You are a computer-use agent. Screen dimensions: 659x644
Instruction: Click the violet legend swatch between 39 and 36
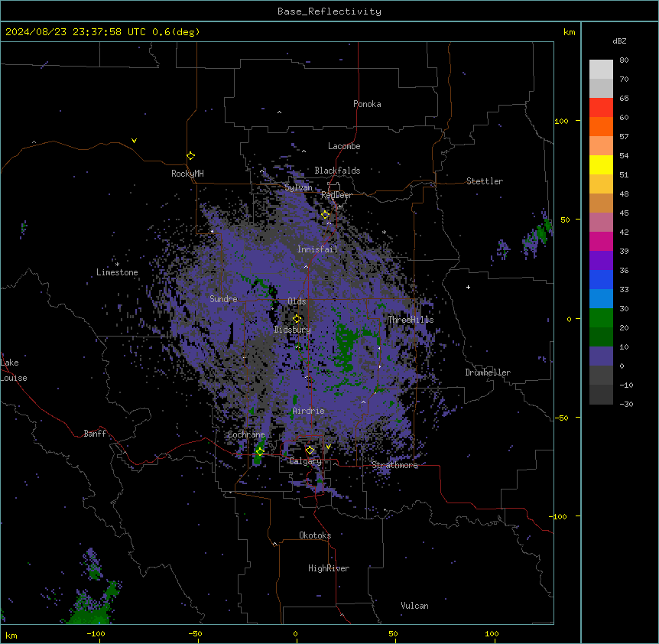601,261
